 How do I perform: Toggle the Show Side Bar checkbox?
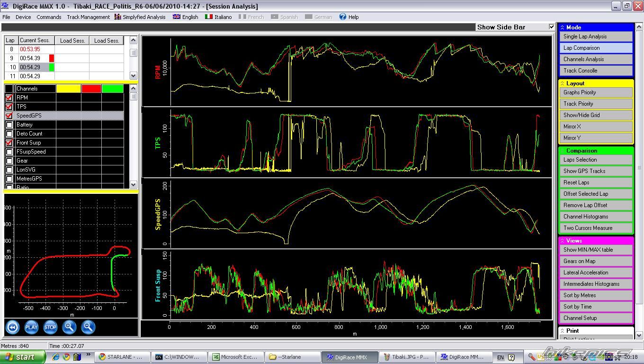(551, 27)
